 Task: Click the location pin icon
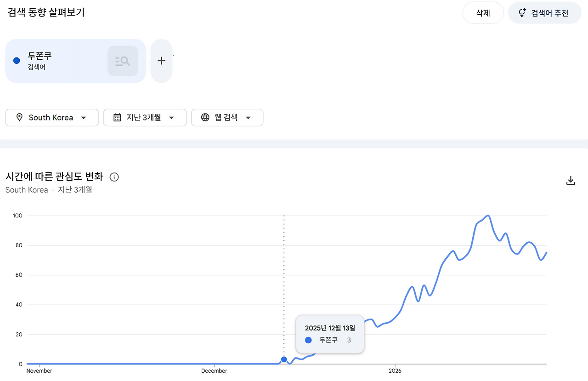pyautogui.click(x=19, y=118)
